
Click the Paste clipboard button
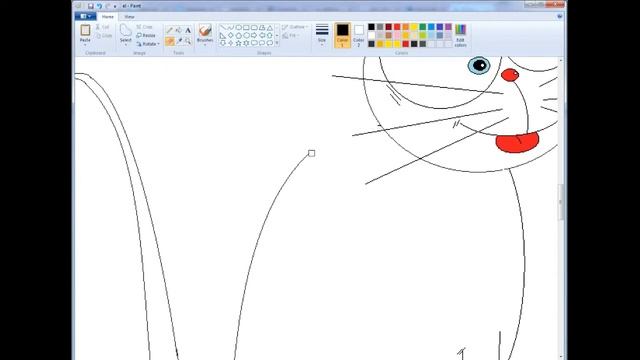click(85, 33)
